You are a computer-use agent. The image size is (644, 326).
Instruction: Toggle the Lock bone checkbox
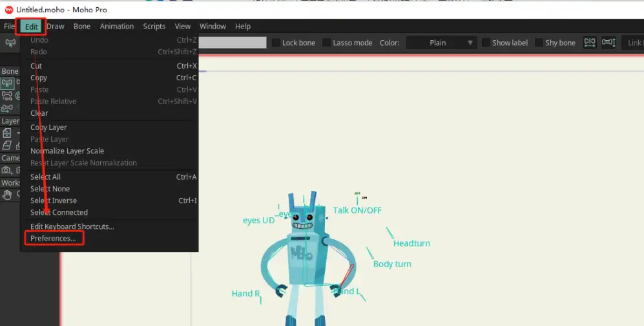point(276,43)
